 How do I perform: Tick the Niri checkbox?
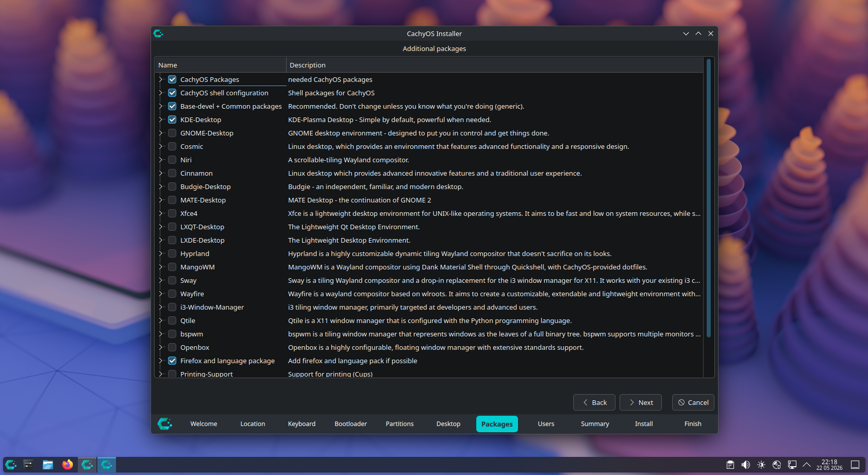pyautogui.click(x=172, y=160)
